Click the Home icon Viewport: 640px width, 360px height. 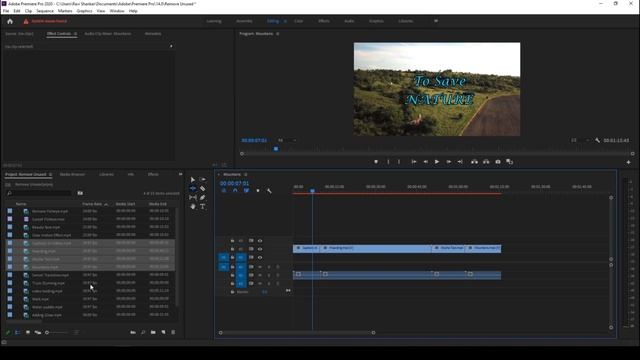(10, 21)
